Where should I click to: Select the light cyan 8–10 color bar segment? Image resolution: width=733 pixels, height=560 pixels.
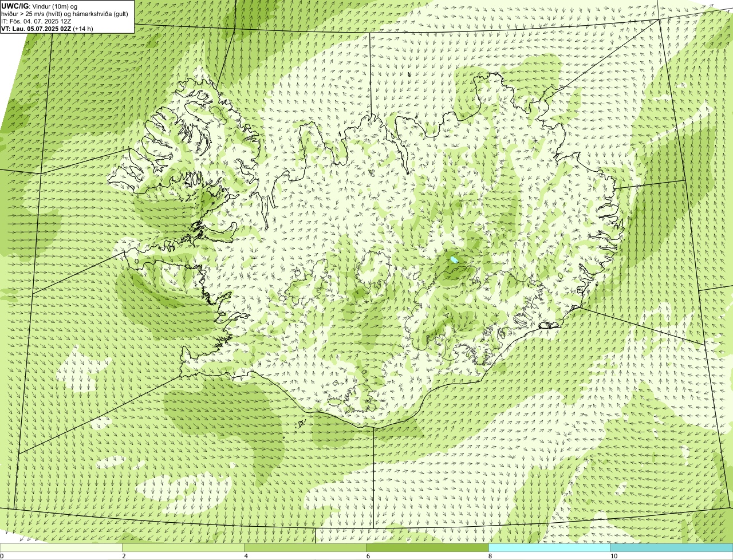point(549,548)
